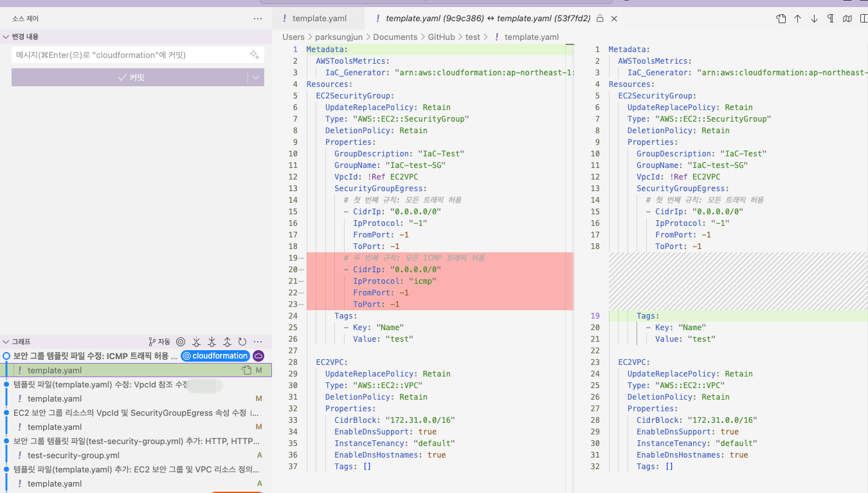868x493 pixels.
Task: Switch to the first template.yaml tab
Action: pos(318,19)
